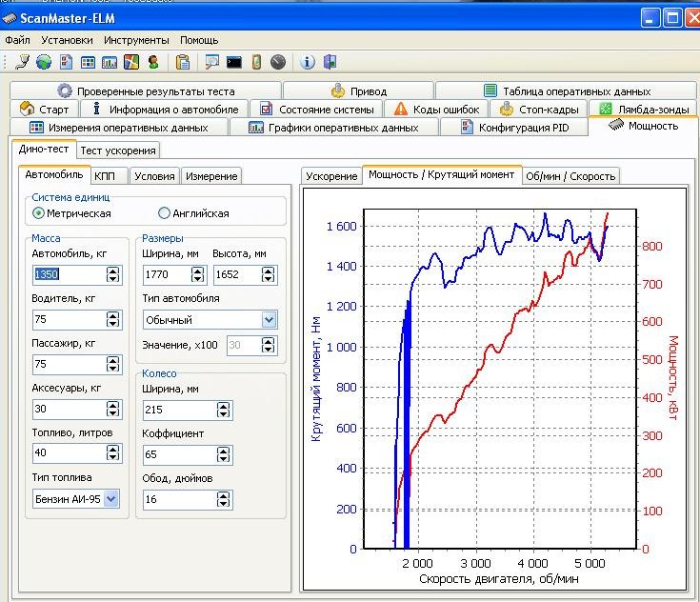Open the Инструменты menu
This screenshot has height=602, width=700.
pyautogui.click(x=136, y=40)
